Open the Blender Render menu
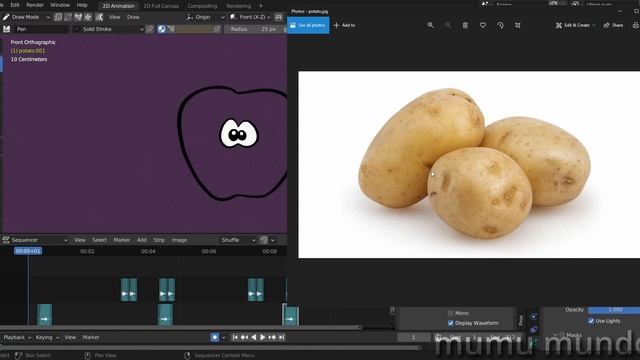This screenshot has width=640, height=360. pyautogui.click(x=35, y=5)
